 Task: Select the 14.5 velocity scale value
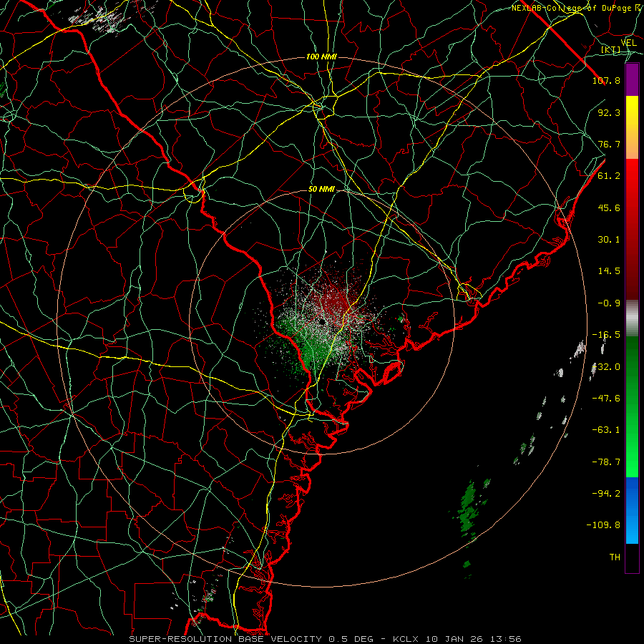609,270
